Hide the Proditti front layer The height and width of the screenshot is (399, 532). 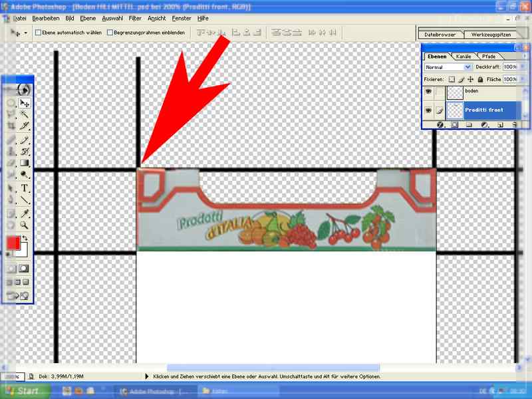[428, 110]
